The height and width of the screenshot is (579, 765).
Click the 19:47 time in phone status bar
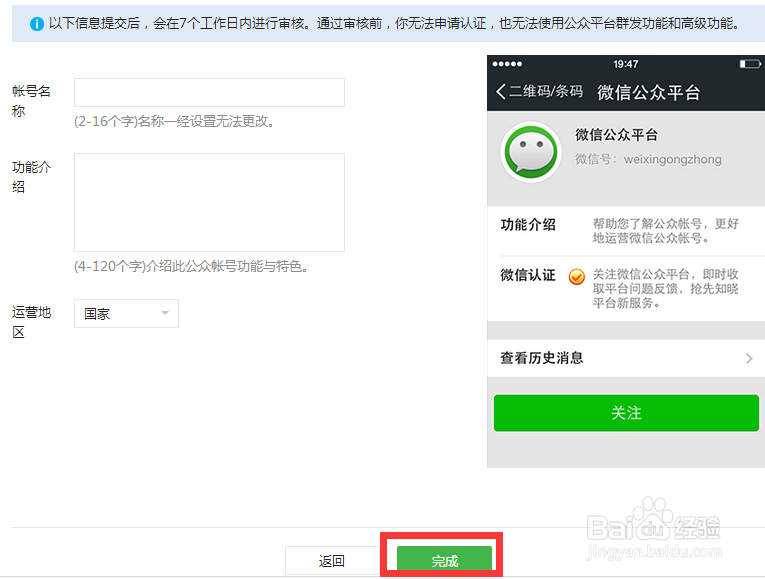point(625,64)
